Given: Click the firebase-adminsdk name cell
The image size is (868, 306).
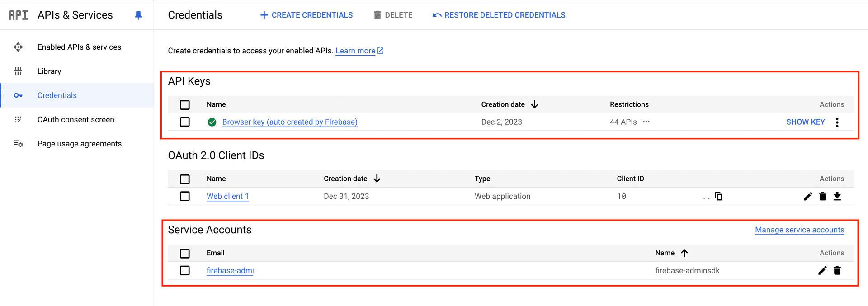Looking at the screenshot, I should pyautogui.click(x=687, y=270).
